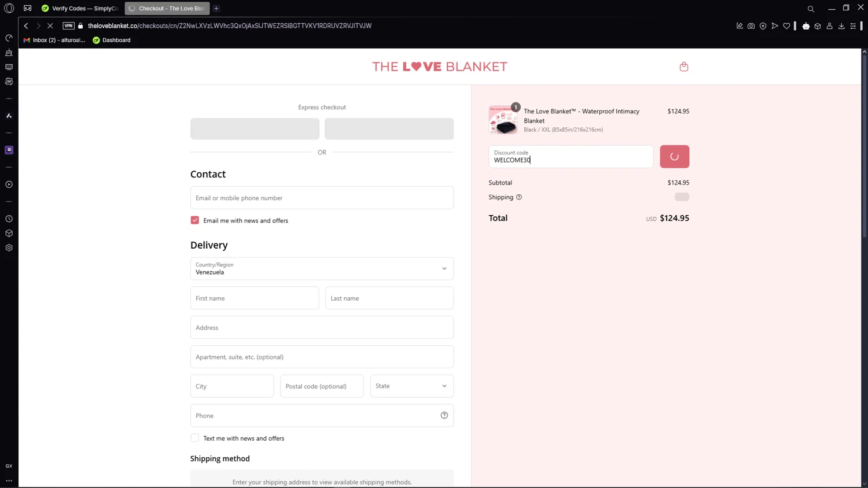Open the Opera GX main menu logo
This screenshot has width=868, height=488.
[x=9, y=8]
